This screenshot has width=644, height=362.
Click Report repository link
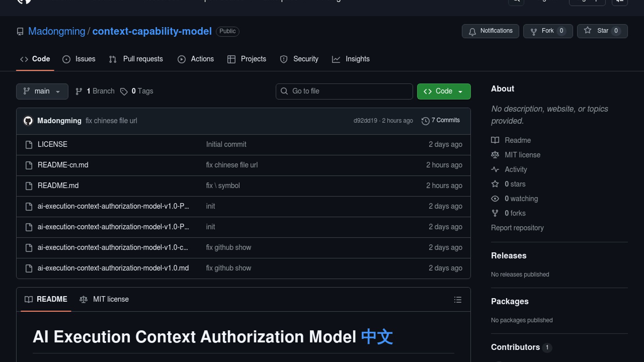click(x=517, y=228)
